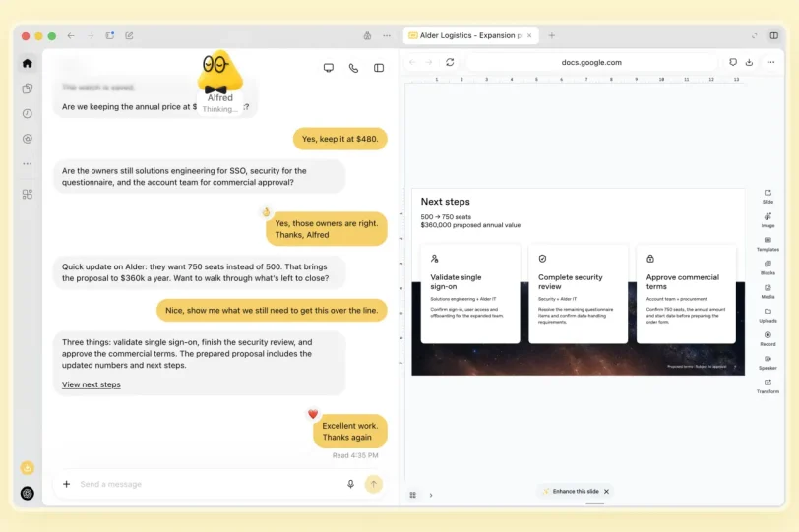The width and height of the screenshot is (799, 532).
Task: Click the 'Nice, show me what we still need' message
Action: [272, 310]
